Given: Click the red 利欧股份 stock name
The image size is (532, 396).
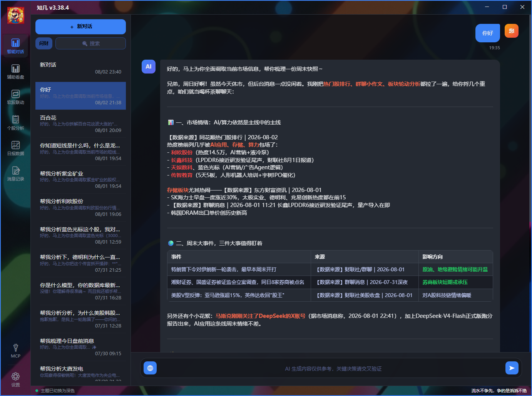Looking at the screenshot, I should tap(182, 152).
